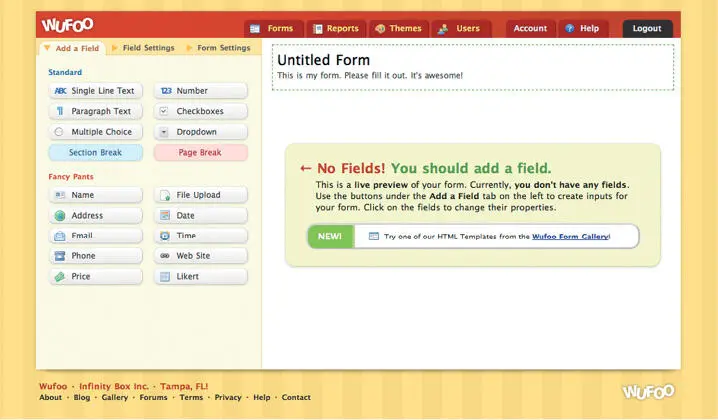718x420 pixels.
Task: Add the Address field
Action: pos(96,216)
